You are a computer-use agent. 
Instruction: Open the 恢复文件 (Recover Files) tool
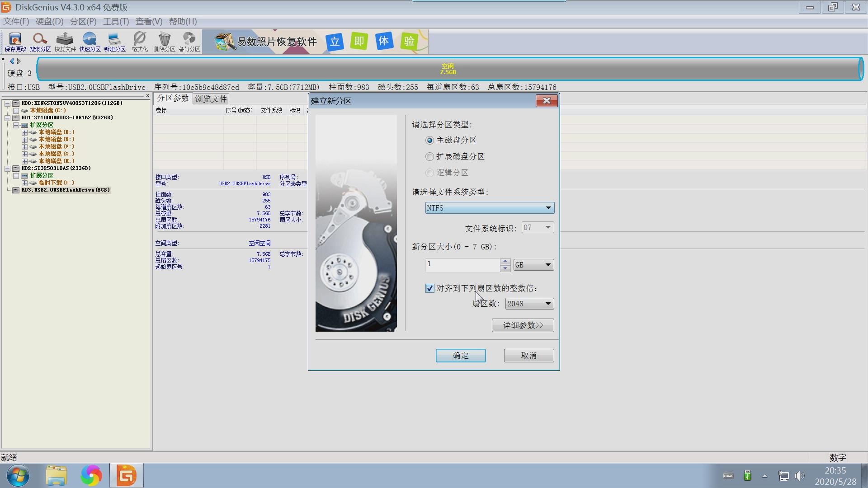(x=65, y=42)
